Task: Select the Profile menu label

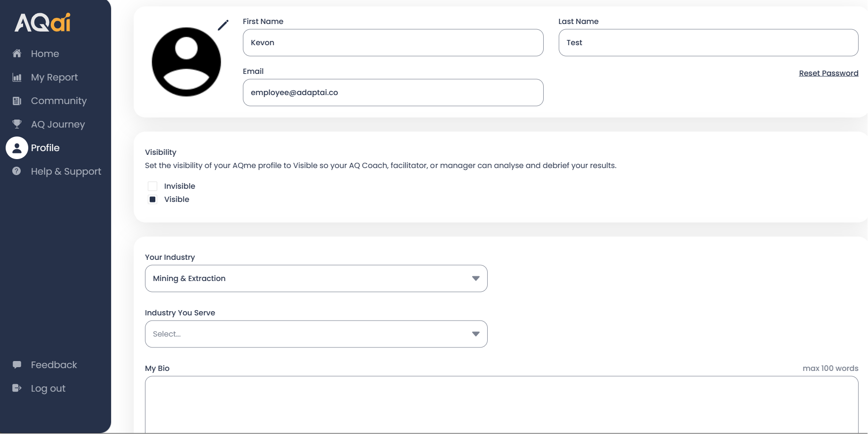Action: [45, 148]
